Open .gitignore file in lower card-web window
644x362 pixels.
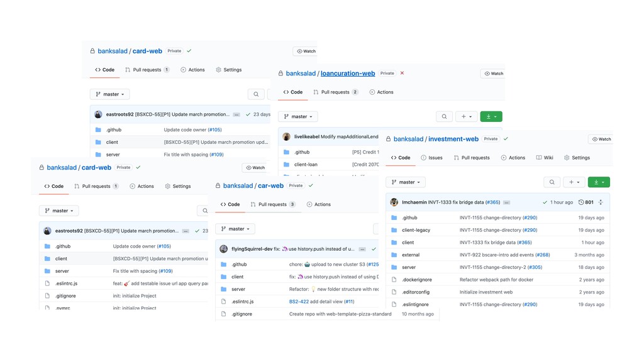pos(65,295)
